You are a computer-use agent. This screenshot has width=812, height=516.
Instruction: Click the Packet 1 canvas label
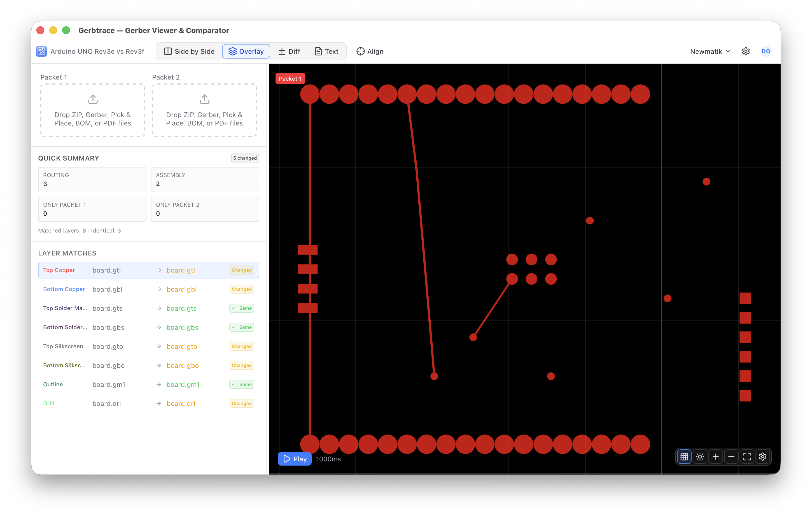coord(290,79)
